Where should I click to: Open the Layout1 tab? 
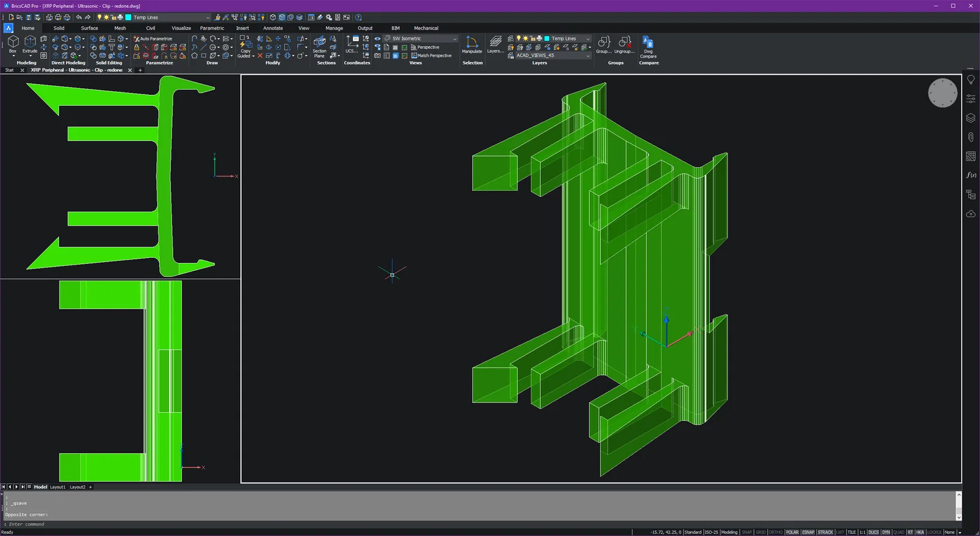[x=58, y=487]
